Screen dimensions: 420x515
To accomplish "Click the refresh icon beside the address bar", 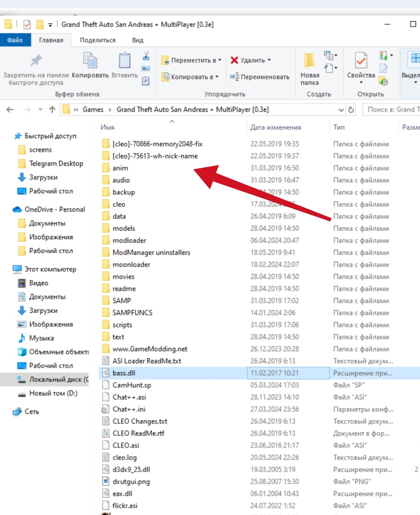I will coord(351,110).
